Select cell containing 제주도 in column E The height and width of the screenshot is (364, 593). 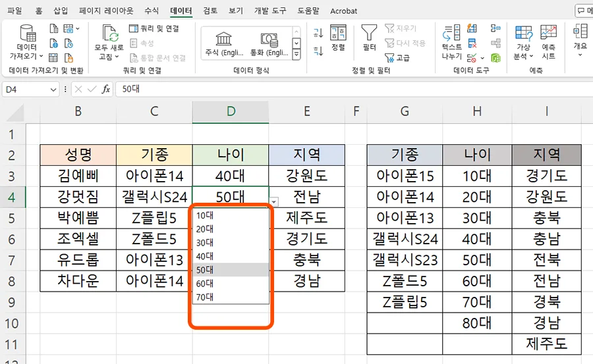point(306,218)
